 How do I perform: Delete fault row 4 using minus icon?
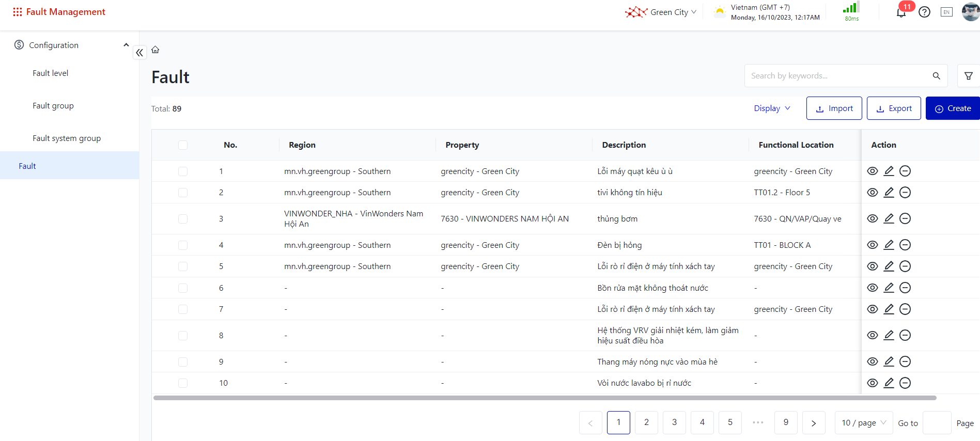point(905,245)
